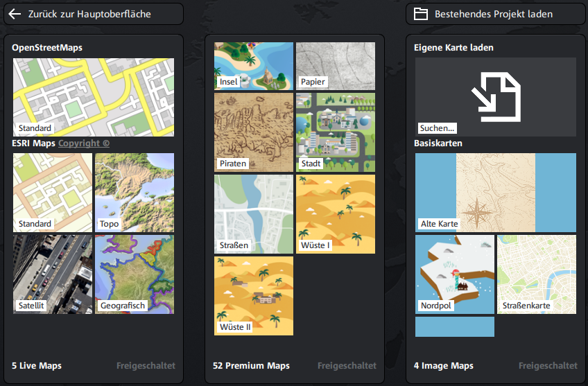Click the back arrow icon

(x=15, y=14)
